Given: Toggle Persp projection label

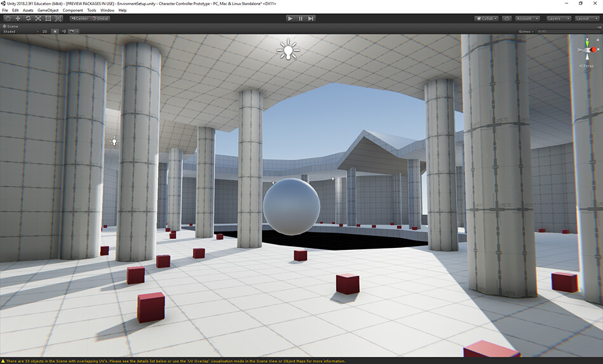Looking at the screenshot, I should point(587,66).
